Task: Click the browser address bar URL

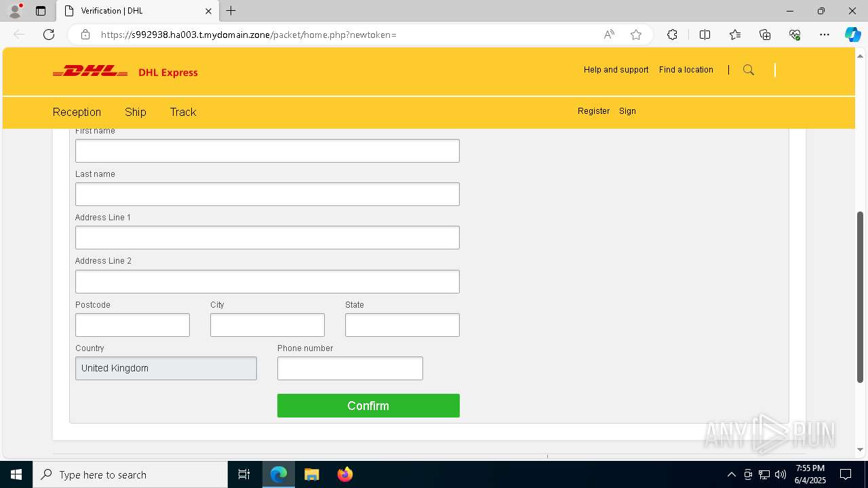Action: click(248, 35)
